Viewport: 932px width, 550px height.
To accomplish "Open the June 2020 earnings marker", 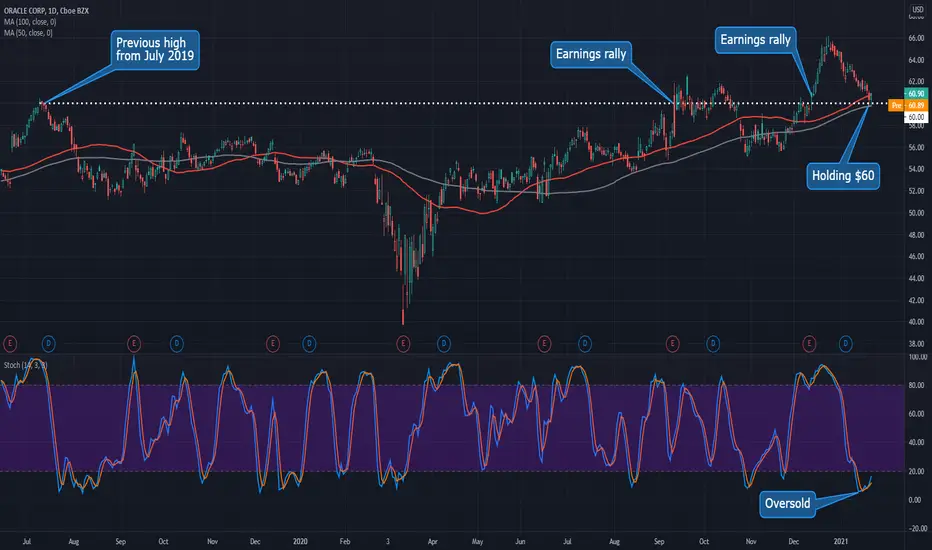I will click(544, 343).
